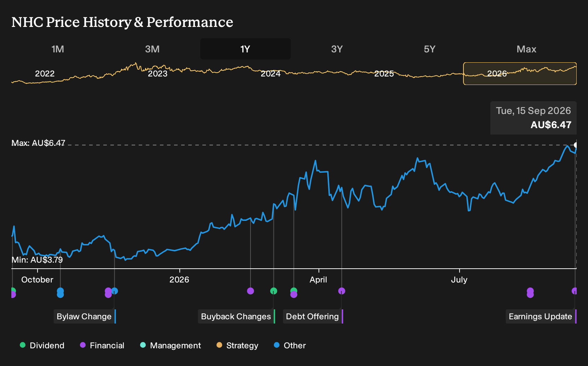The image size is (588, 366).
Task: Open the Earnings Update event label
Action: click(541, 316)
